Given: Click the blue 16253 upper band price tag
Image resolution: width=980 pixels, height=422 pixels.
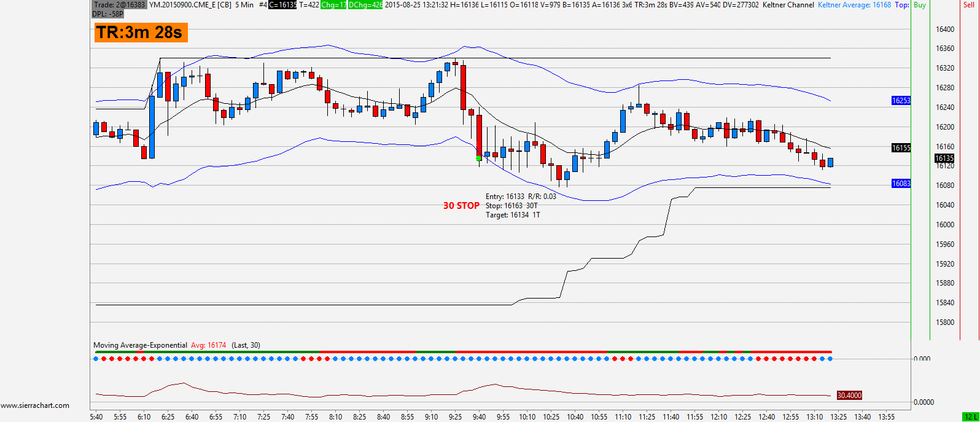Looking at the screenshot, I should [901, 101].
